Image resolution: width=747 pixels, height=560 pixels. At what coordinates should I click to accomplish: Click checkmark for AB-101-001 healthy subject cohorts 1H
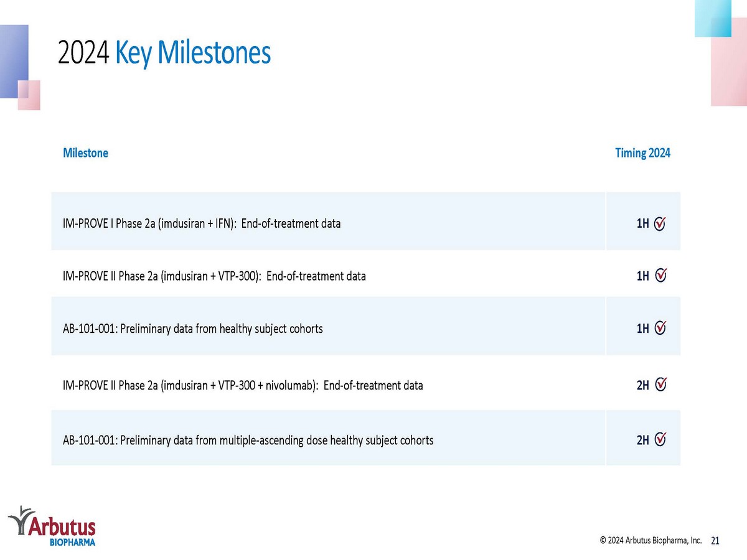660,328
